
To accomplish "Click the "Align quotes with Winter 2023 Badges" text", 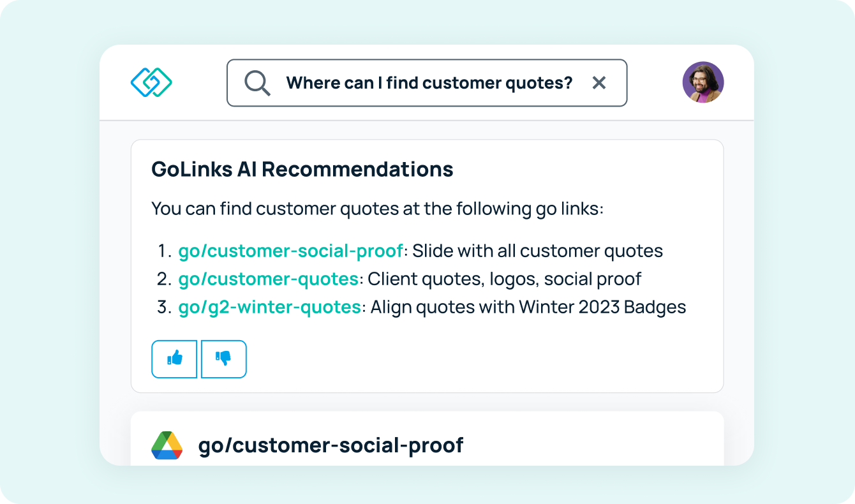I will pyautogui.click(x=528, y=308).
